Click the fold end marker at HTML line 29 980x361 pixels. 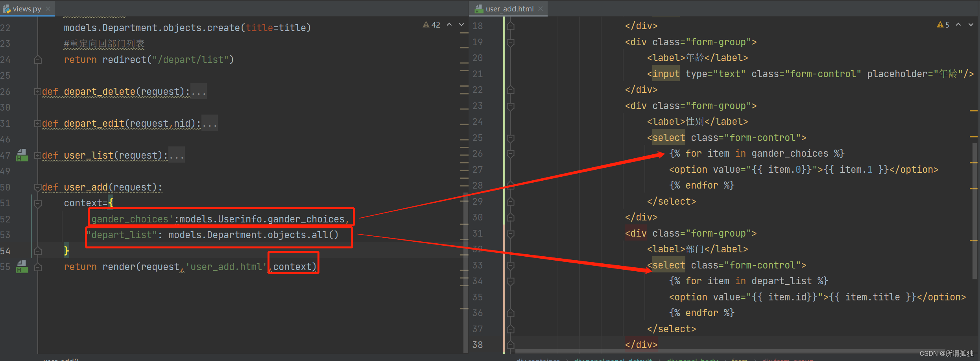point(511,202)
